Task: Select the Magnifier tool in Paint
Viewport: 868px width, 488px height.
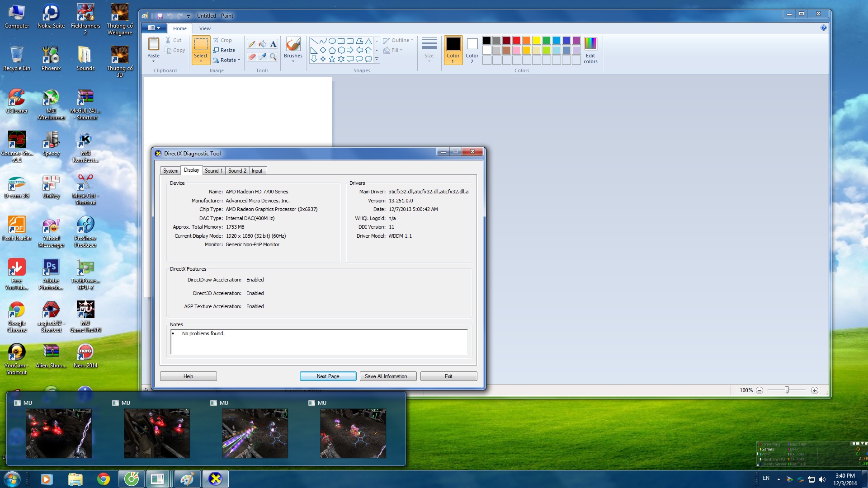Action: [x=273, y=56]
